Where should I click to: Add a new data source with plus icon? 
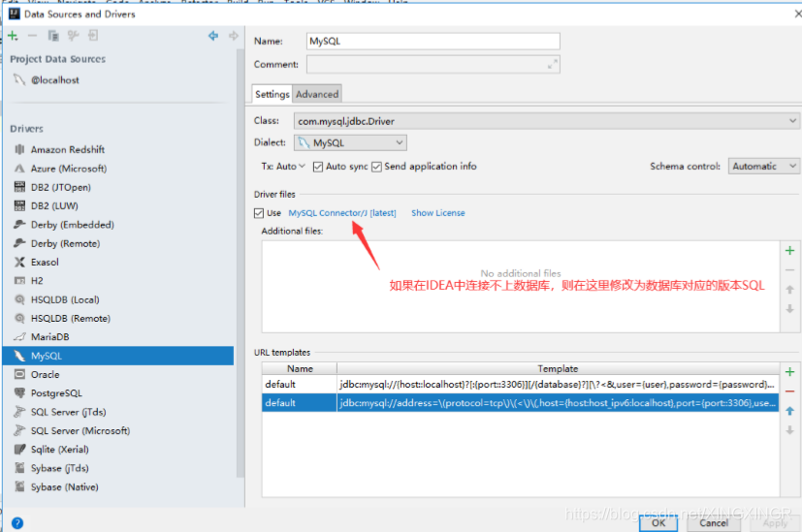pos(13,36)
